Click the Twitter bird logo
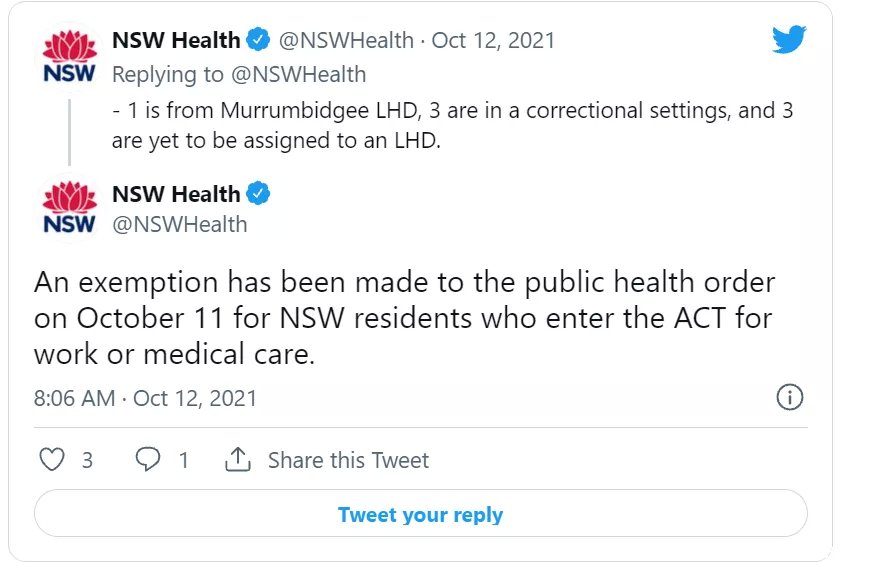879x562 pixels. (789, 39)
